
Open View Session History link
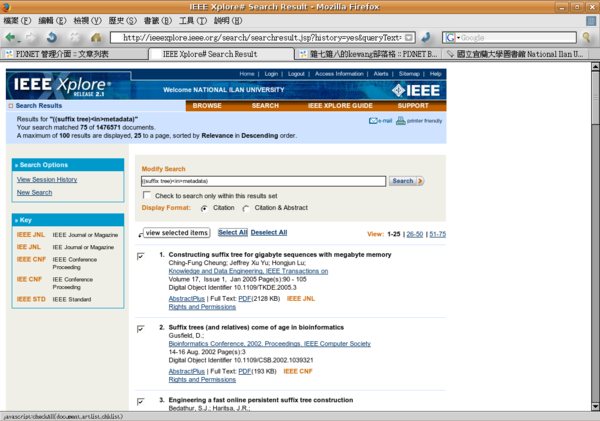point(47,179)
